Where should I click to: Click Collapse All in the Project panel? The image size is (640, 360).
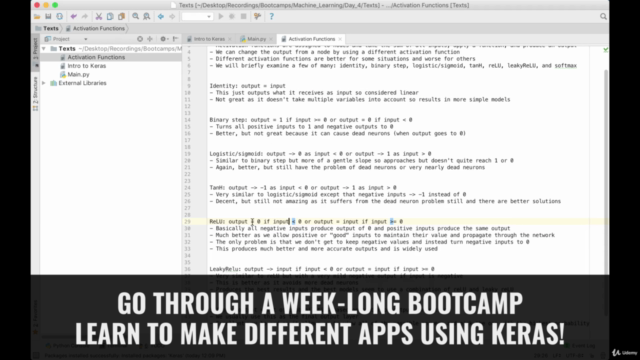pyautogui.click(x=150, y=39)
